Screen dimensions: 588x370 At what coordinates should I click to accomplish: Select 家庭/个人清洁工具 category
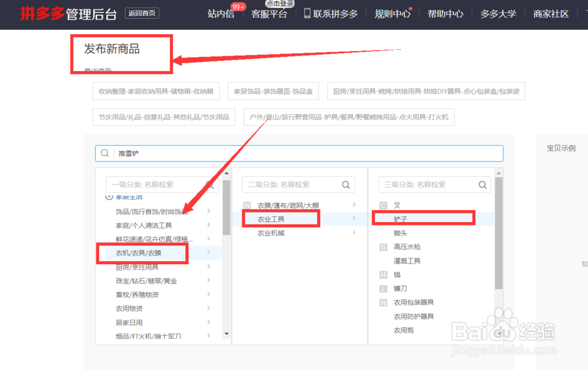(x=143, y=226)
